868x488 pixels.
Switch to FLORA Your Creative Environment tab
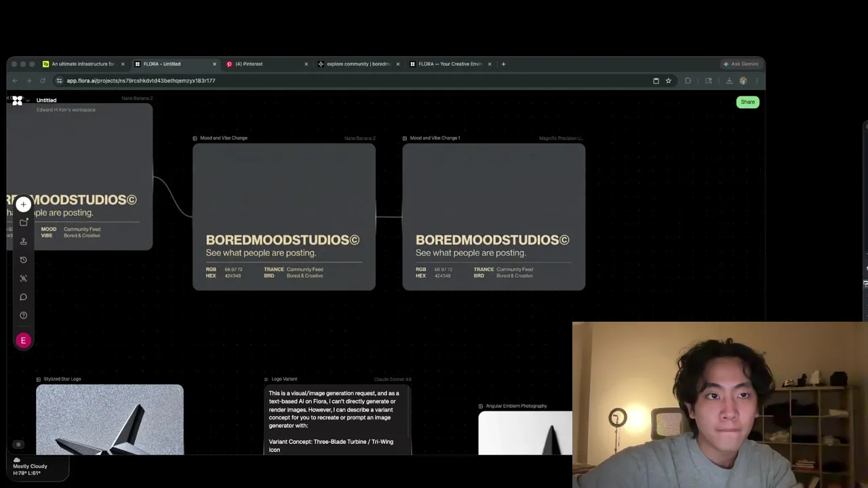[450, 64]
